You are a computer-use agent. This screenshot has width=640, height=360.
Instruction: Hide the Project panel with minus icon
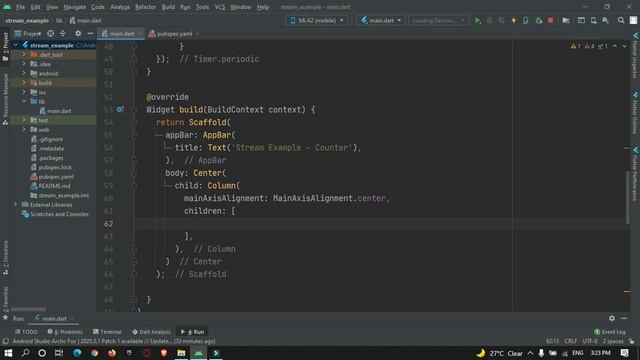[90, 33]
